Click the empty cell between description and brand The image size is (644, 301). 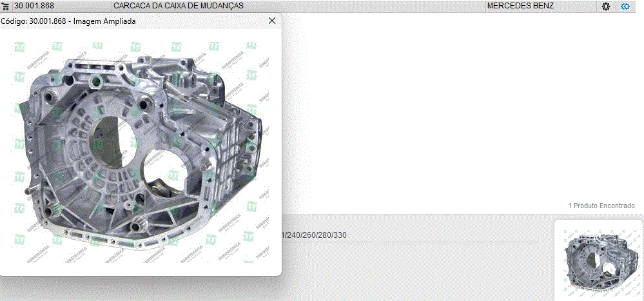pyautogui.click(x=387, y=6)
